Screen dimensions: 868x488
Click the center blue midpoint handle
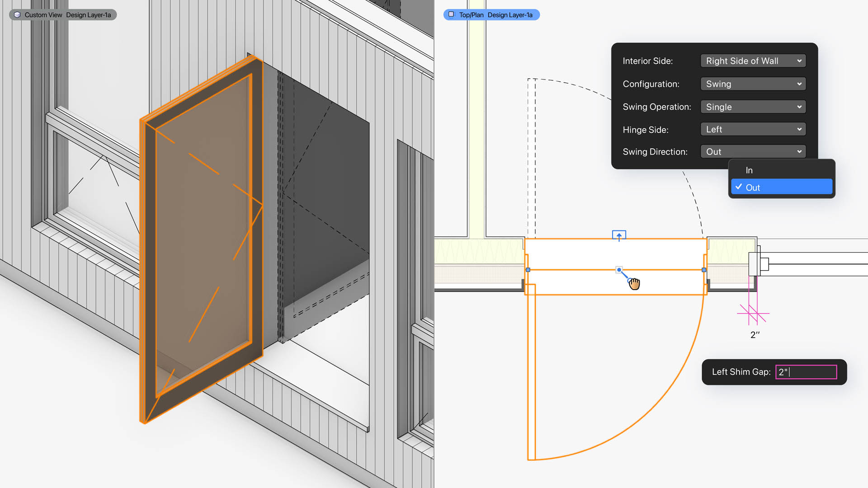tap(619, 270)
